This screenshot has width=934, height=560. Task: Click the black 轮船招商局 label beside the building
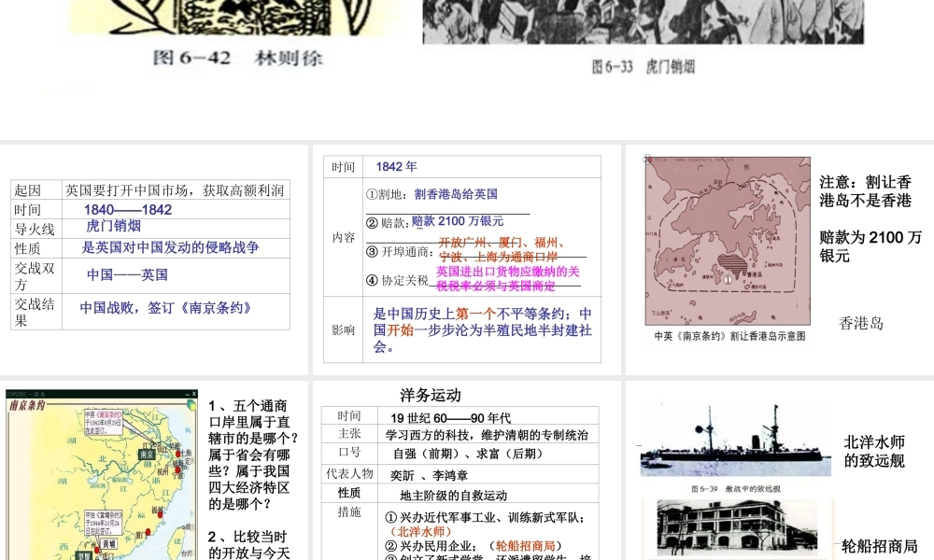(x=879, y=546)
